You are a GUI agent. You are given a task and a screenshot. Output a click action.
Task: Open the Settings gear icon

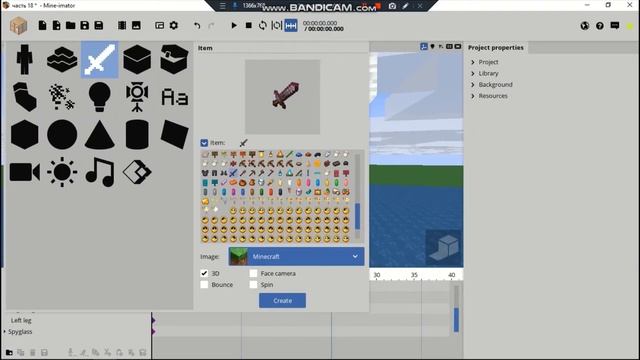pyautogui.click(x=173, y=25)
